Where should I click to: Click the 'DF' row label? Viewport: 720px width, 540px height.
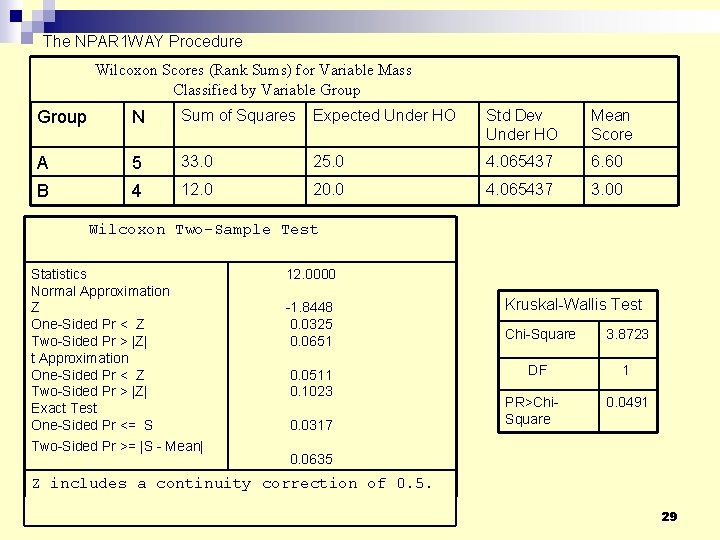pyautogui.click(x=537, y=370)
